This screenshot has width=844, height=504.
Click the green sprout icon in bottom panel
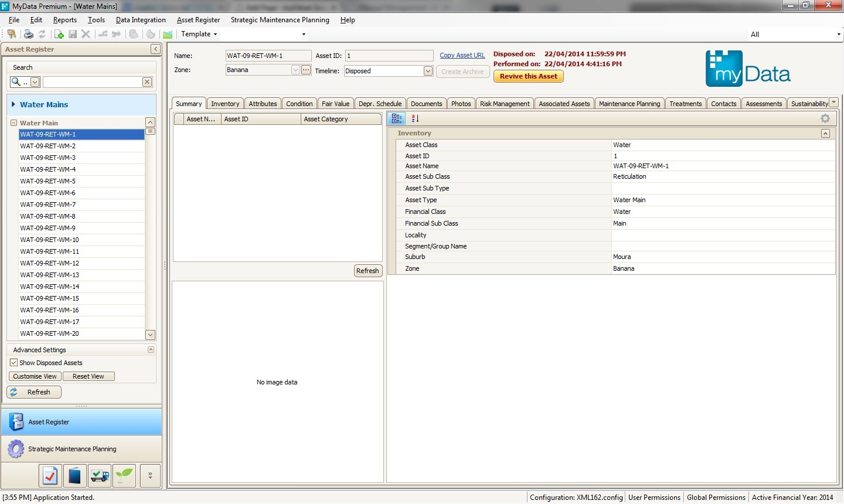coord(124,475)
